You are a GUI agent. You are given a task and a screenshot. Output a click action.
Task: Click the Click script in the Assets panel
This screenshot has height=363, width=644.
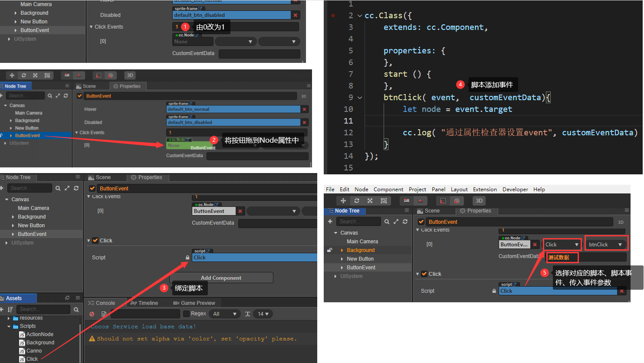point(32,359)
